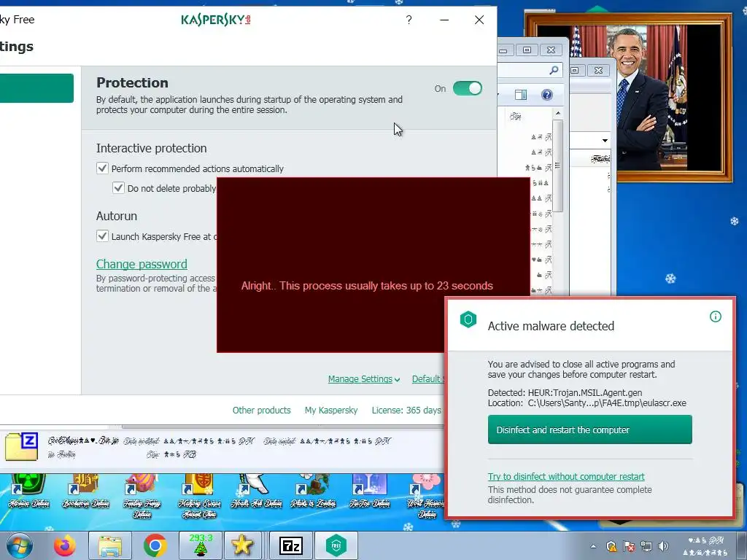
Task: Open dropdown arrow in rear window
Action: click(605, 141)
